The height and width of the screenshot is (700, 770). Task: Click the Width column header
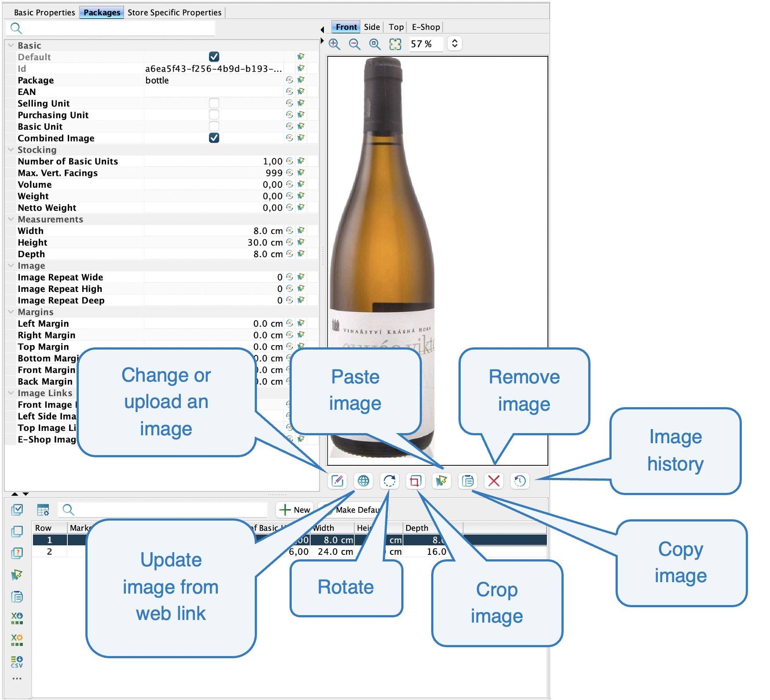[332, 528]
